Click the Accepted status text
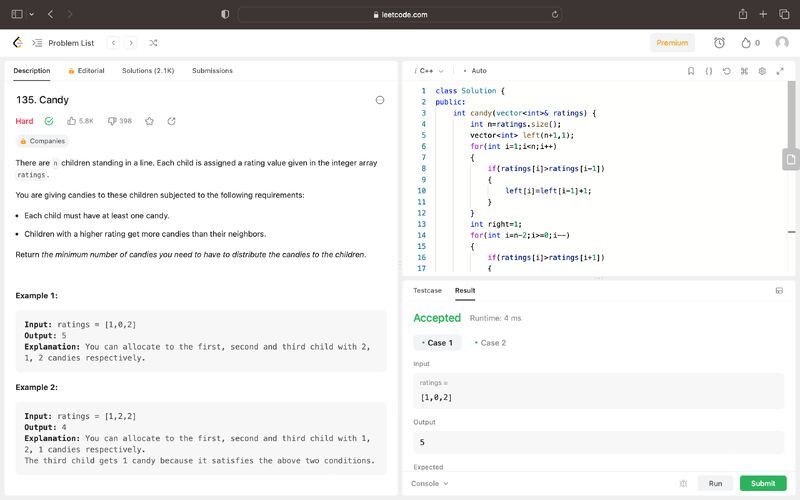 (437, 318)
